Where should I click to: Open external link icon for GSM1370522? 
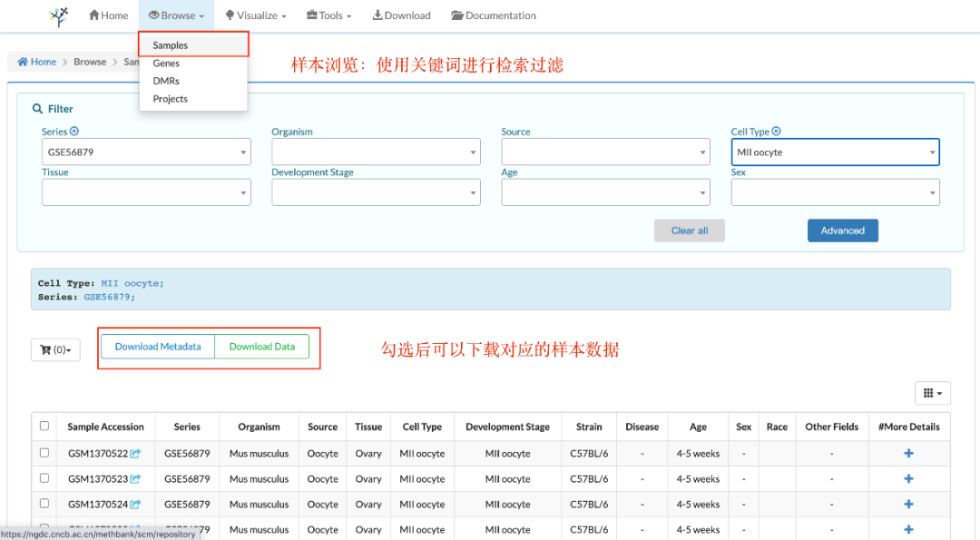pos(135,453)
